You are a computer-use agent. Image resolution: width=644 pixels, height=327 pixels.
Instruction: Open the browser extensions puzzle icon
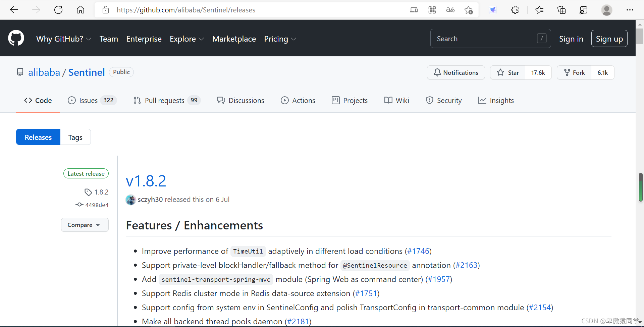coord(515,10)
